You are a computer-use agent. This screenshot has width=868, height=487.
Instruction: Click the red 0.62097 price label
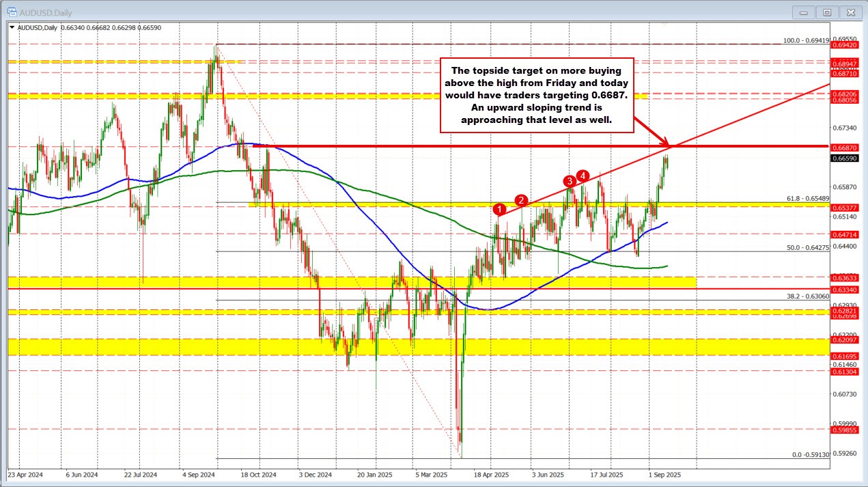(x=844, y=339)
